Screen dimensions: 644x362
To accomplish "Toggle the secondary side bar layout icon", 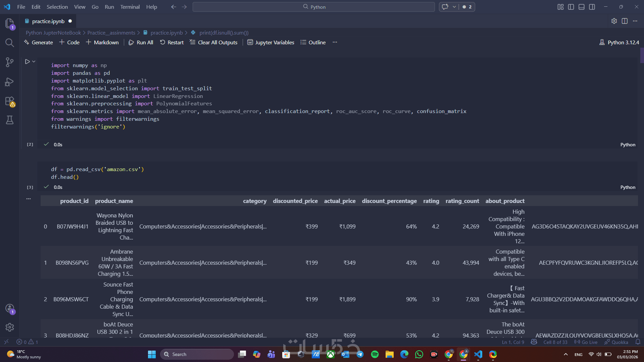I will pos(592,7).
